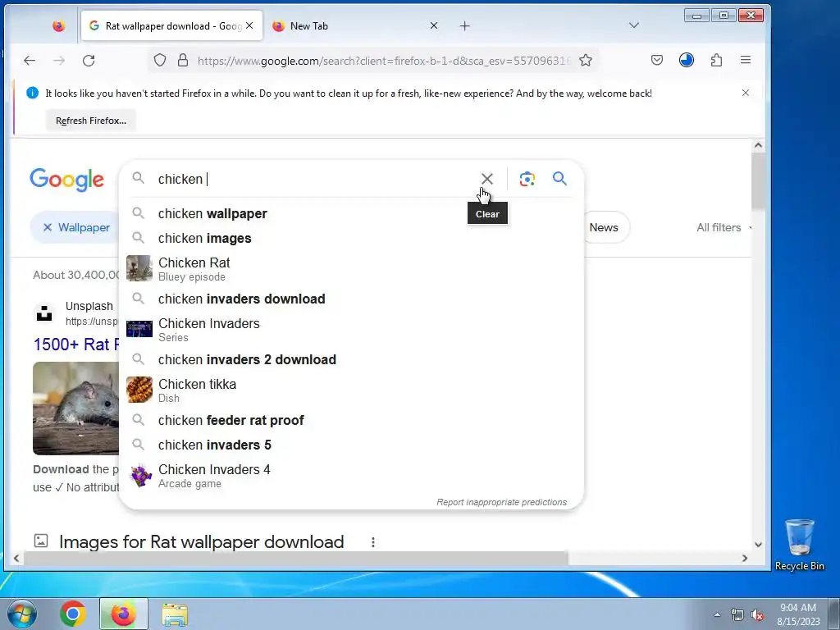Image resolution: width=840 pixels, height=630 pixels.
Task: Open the 1500+ Rat result link
Action: (76, 344)
